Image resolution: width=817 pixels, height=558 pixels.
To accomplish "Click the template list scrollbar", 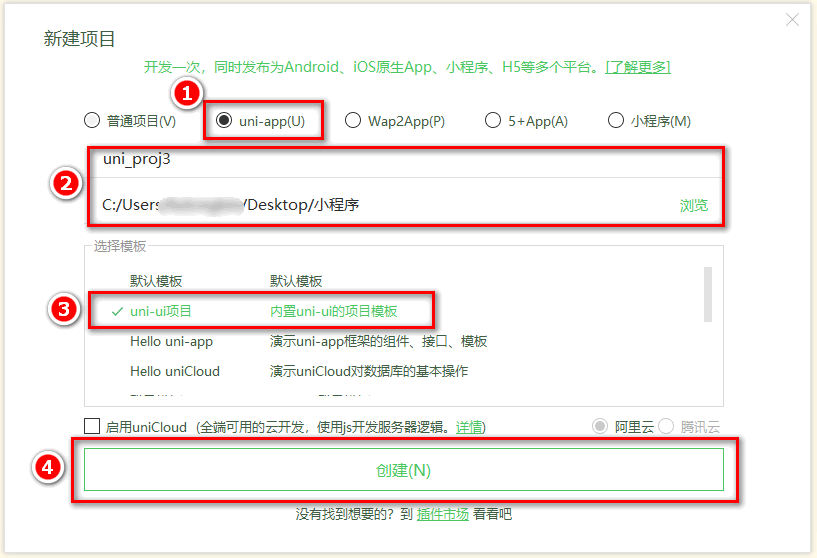I will pos(708,294).
